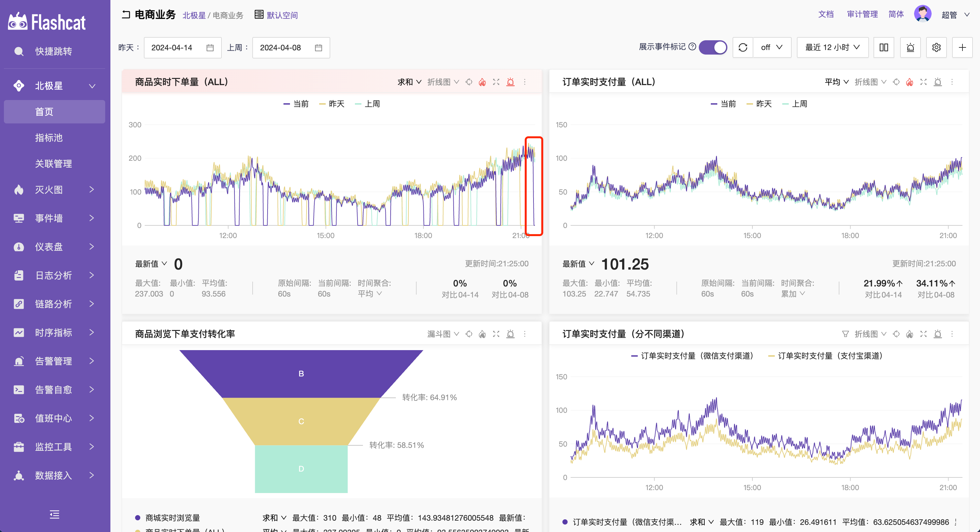
Task: Click the 值班中心 icon in sidebar
Action: click(18, 417)
